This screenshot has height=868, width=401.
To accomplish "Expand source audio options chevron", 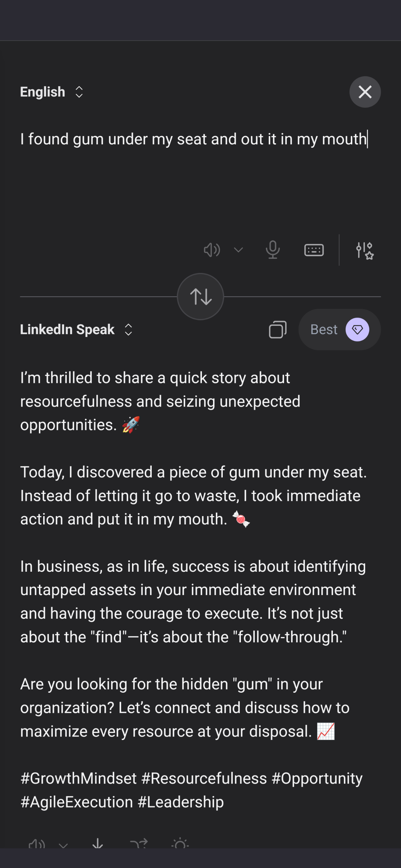I will point(238,250).
